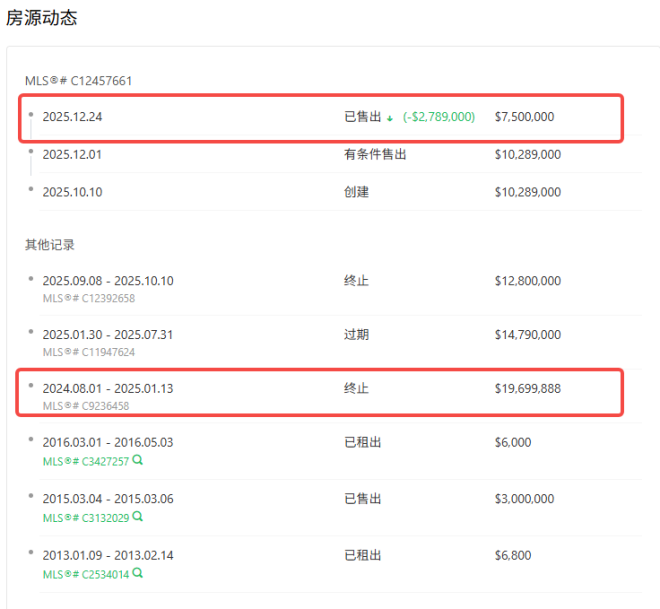The width and height of the screenshot is (660, 609).
Task: Click the search icon next to C3132029
Action: 138,517
